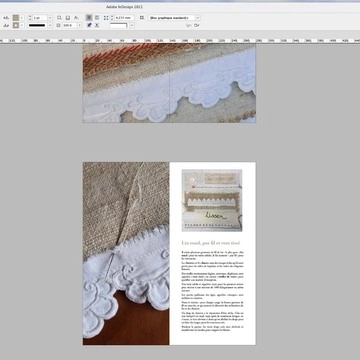Screen dimensions: 360x360
Task: Select the small embroidery sampler image on right page
Action: point(212,200)
